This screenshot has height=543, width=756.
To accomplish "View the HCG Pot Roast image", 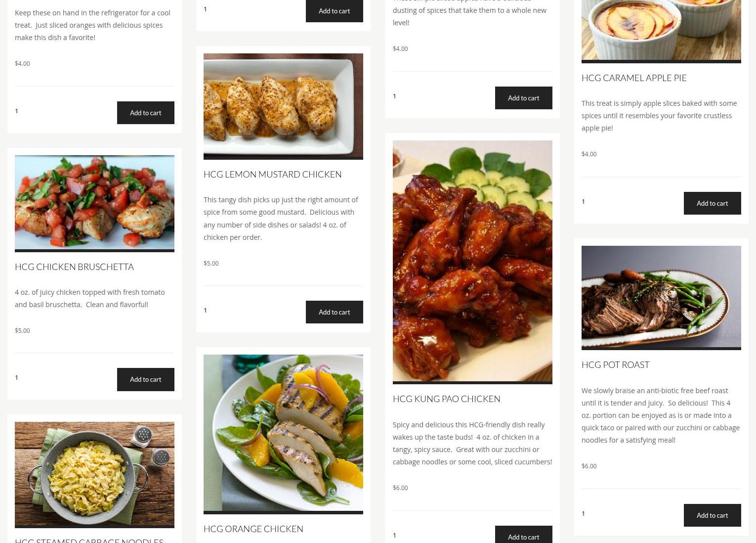I will point(661,298).
